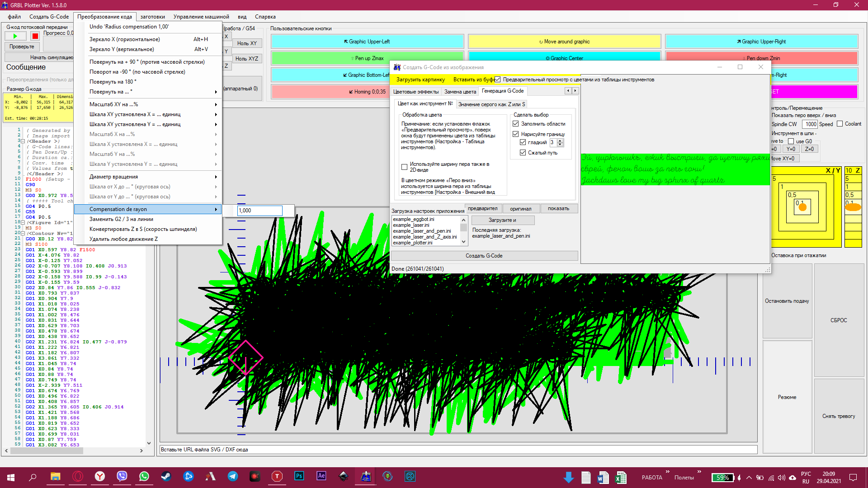Click the Создать G-Code button
The width and height of the screenshot is (868, 488).
coord(484,255)
